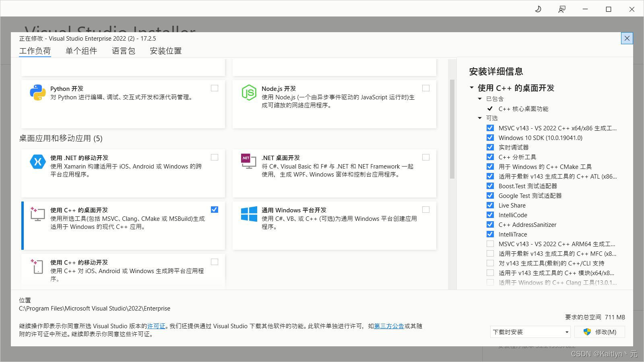This screenshot has height=362, width=644.
Task: Check MSVC v143 ARM64 build tools
Action: [x=490, y=244]
